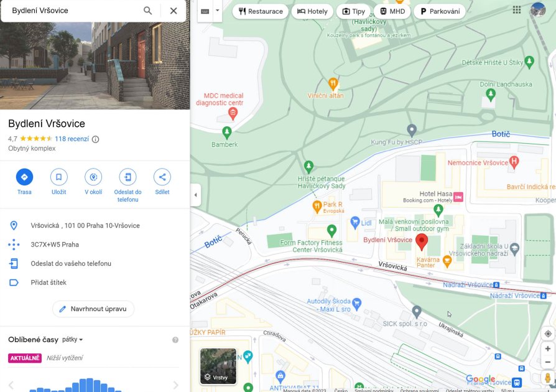Click the Nemocnice Vršovice hospital pin
This screenshot has width=556, height=392.
click(x=514, y=162)
